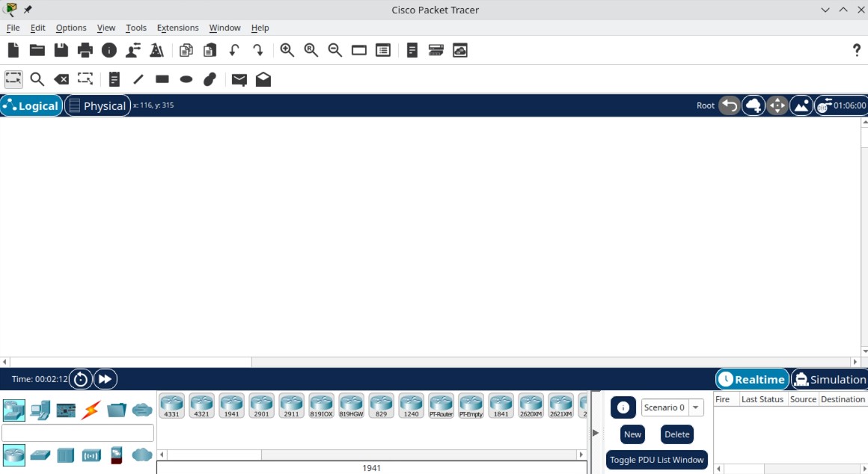This screenshot has height=474, width=868.
Task: Power cycle devices with the reset button
Action: pos(80,379)
